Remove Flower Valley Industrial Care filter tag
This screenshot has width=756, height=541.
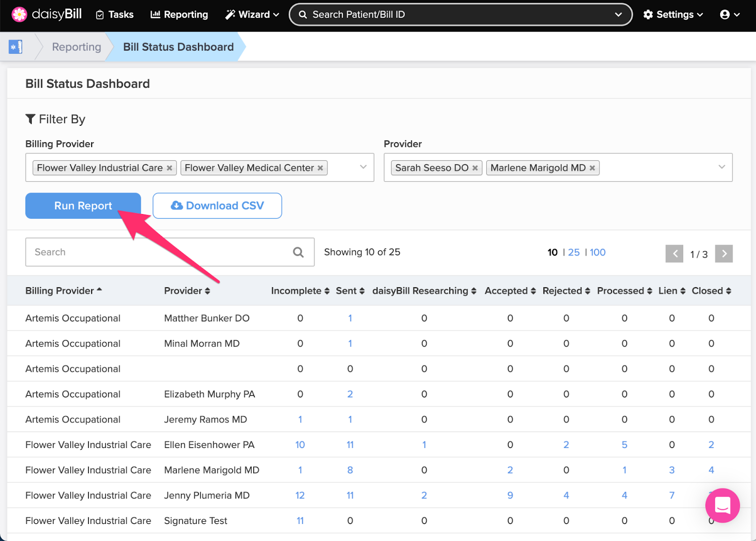click(169, 168)
